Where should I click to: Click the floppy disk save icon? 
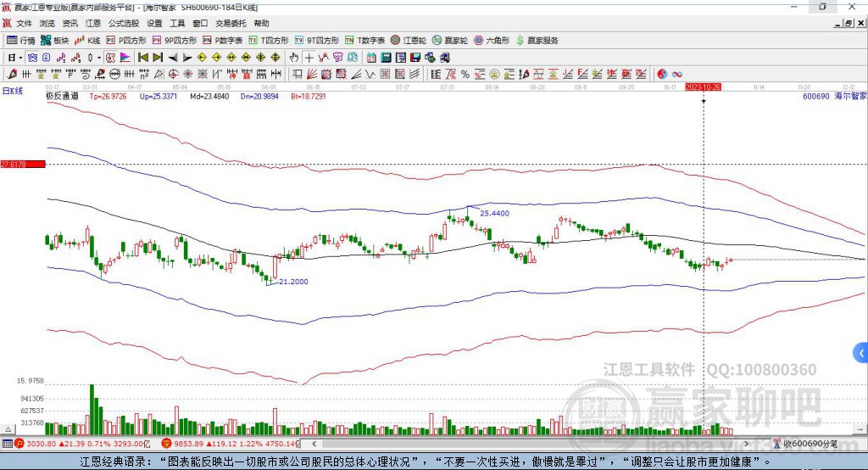[x=415, y=58]
